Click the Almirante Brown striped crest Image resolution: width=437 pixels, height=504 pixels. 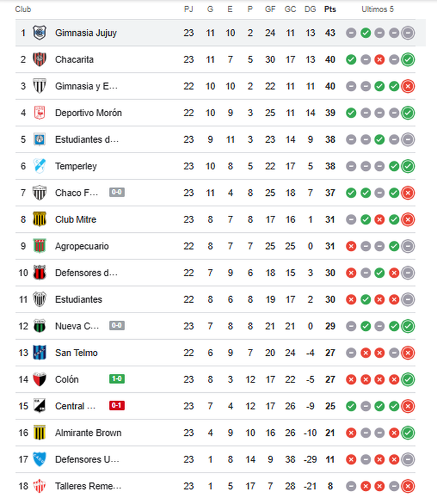coord(39,433)
